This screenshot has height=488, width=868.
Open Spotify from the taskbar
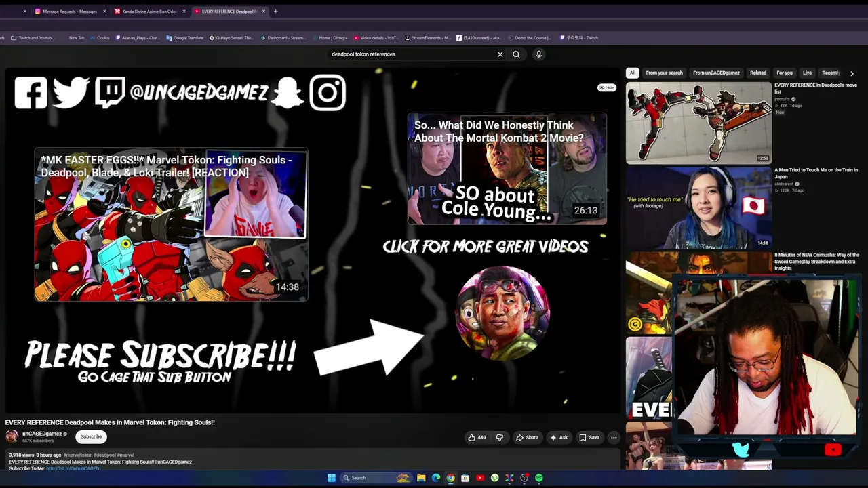tap(539, 478)
